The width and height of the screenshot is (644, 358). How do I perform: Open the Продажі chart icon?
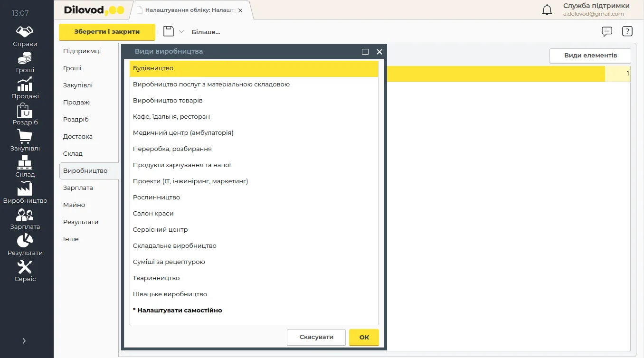tap(25, 84)
